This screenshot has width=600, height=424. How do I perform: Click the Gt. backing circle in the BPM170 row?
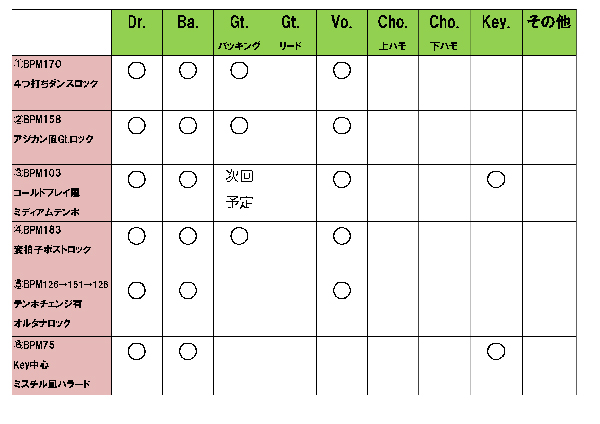pos(238,70)
